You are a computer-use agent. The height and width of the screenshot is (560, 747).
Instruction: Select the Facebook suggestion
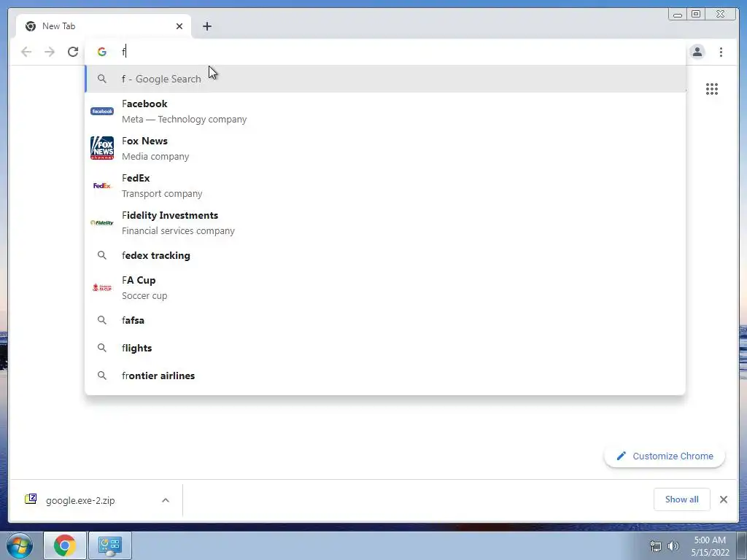(385, 112)
